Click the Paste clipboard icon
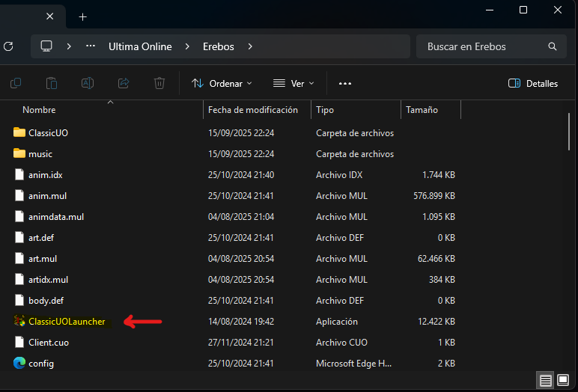The image size is (578, 392). click(52, 84)
